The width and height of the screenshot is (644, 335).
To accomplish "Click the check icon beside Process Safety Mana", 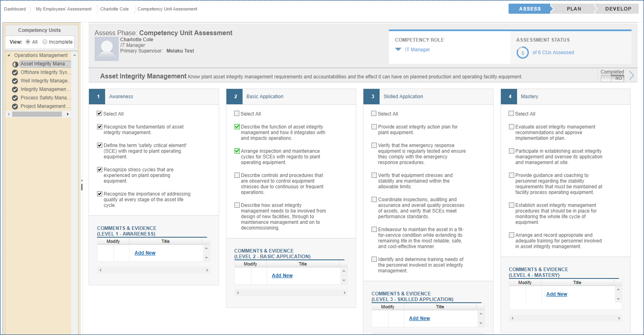I will [x=15, y=98].
